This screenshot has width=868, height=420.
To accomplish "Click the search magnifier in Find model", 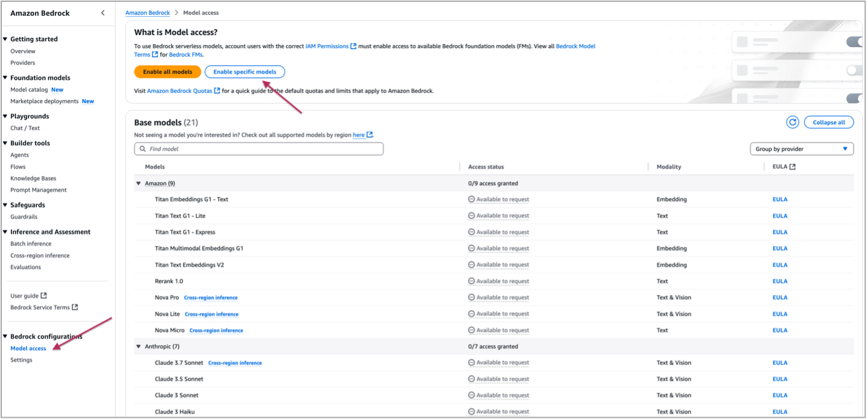I will [143, 149].
